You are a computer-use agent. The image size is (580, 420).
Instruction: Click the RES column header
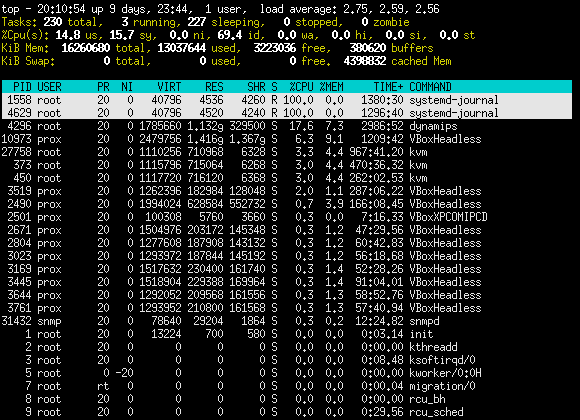[215, 87]
